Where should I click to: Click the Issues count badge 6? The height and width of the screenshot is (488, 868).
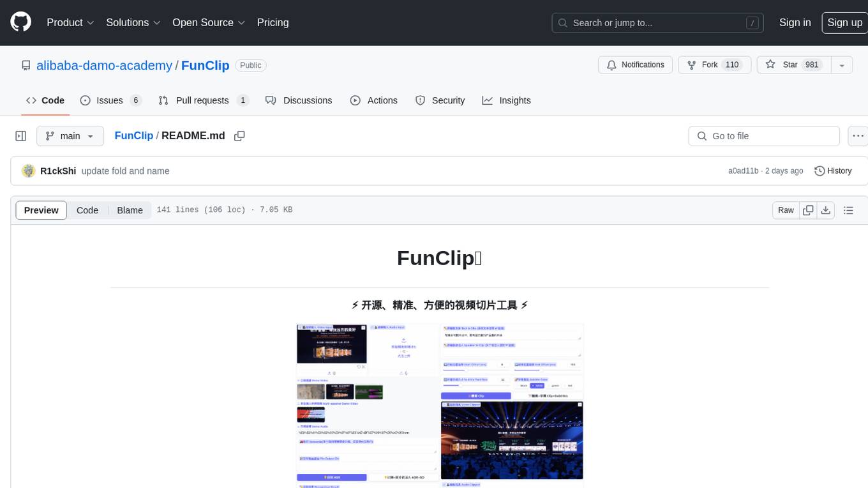[x=135, y=100]
